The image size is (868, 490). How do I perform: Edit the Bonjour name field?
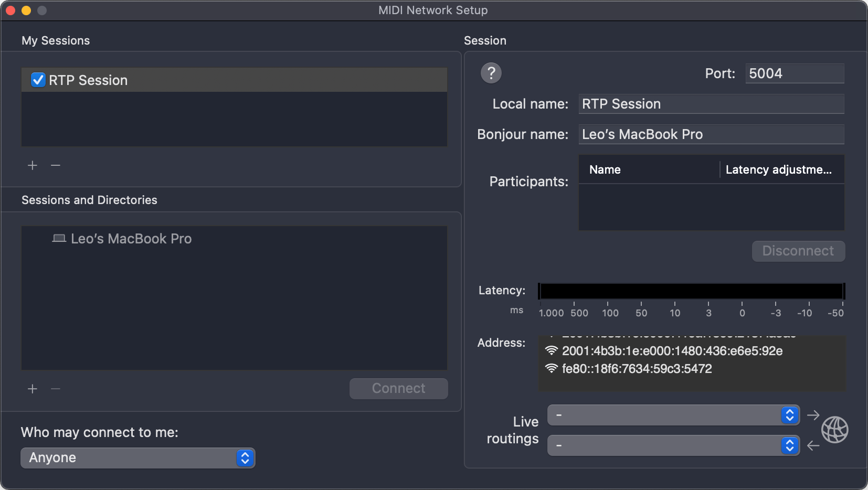tap(711, 134)
